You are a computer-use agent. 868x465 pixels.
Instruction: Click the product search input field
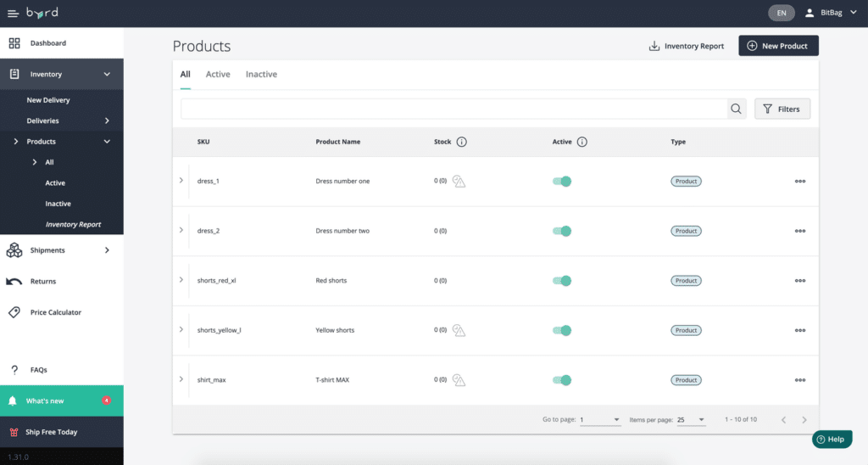pyautogui.click(x=454, y=109)
